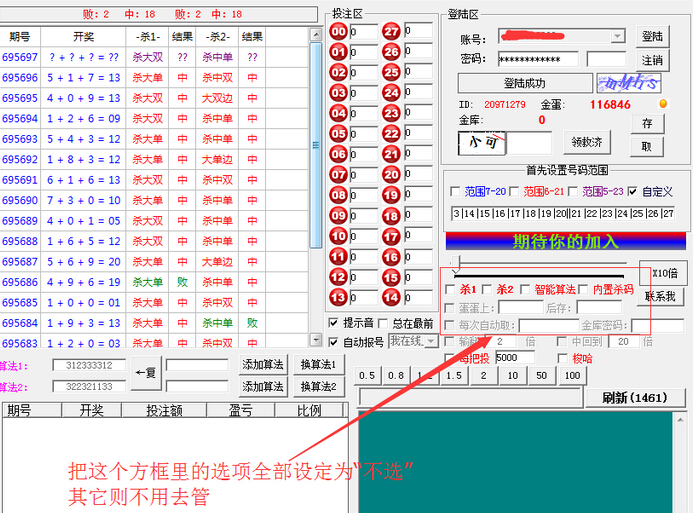Click the red number ball 24

(391, 93)
